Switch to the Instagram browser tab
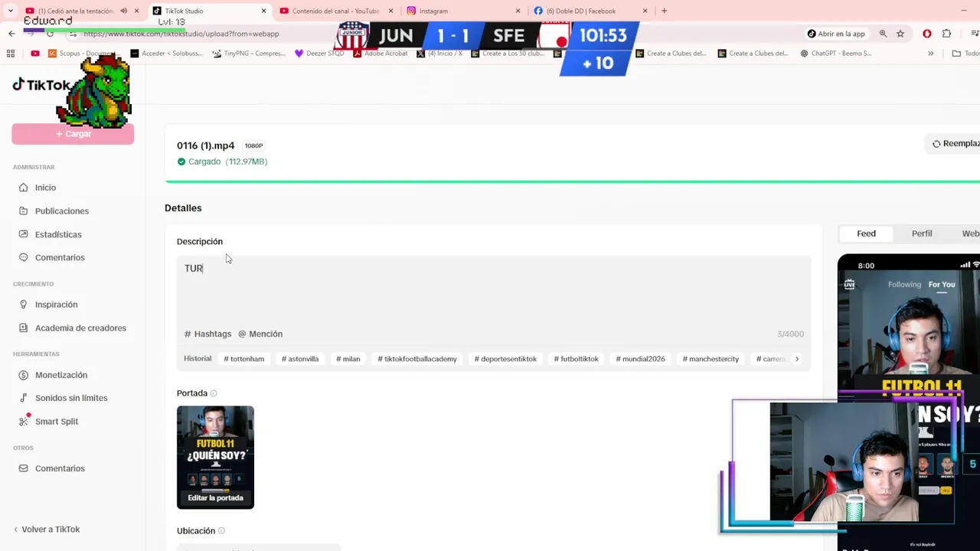The width and height of the screenshot is (980, 551). (x=462, y=11)
